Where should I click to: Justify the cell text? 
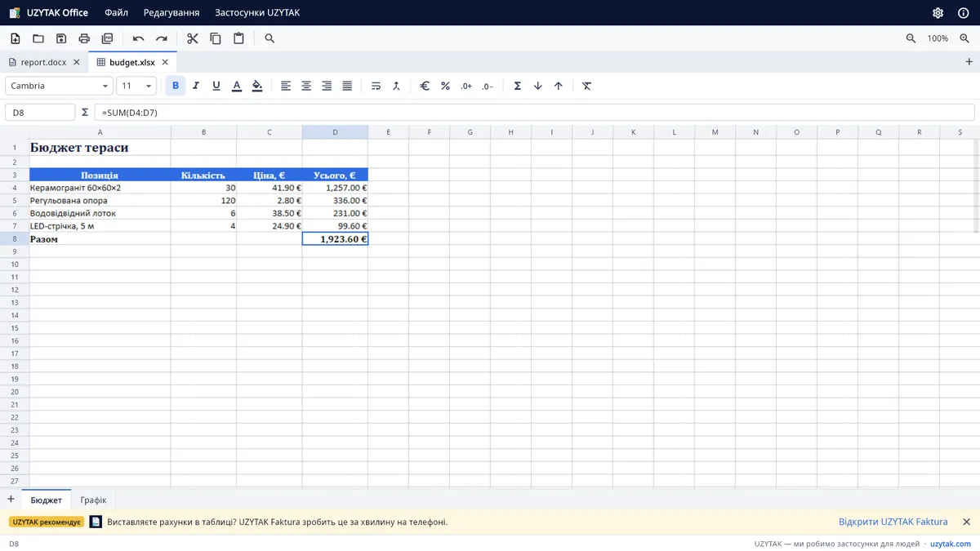click(347, 86)
